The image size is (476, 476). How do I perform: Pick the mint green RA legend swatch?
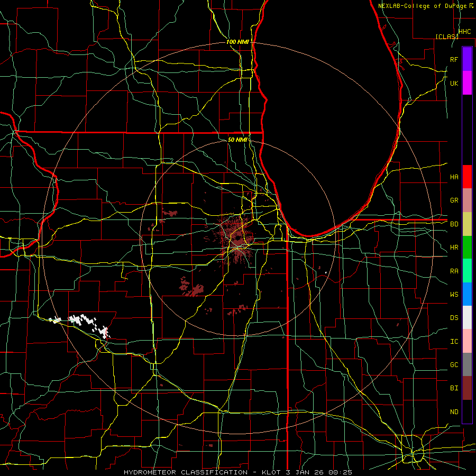point(467,271)
